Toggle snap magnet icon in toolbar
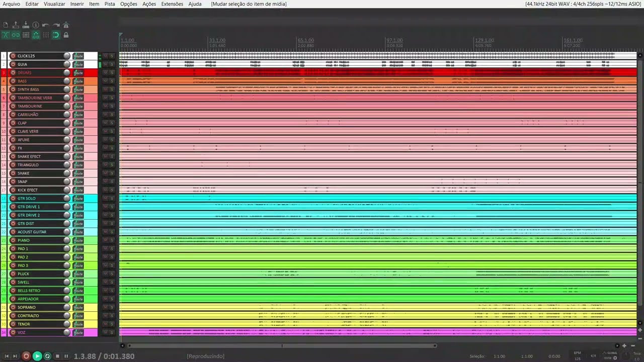This screenshot has width=644, height=362. click(56, 35)
